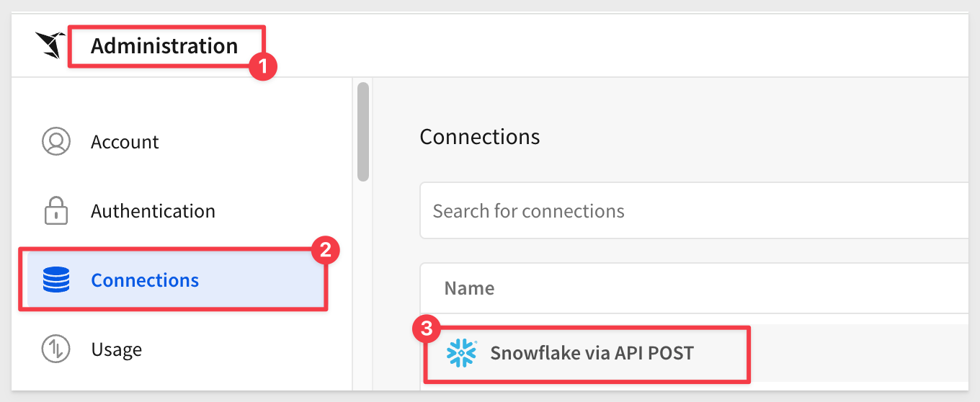Screen dimensions: 980x402
Task: Click the Administration page title
Action: coord(164,46)
